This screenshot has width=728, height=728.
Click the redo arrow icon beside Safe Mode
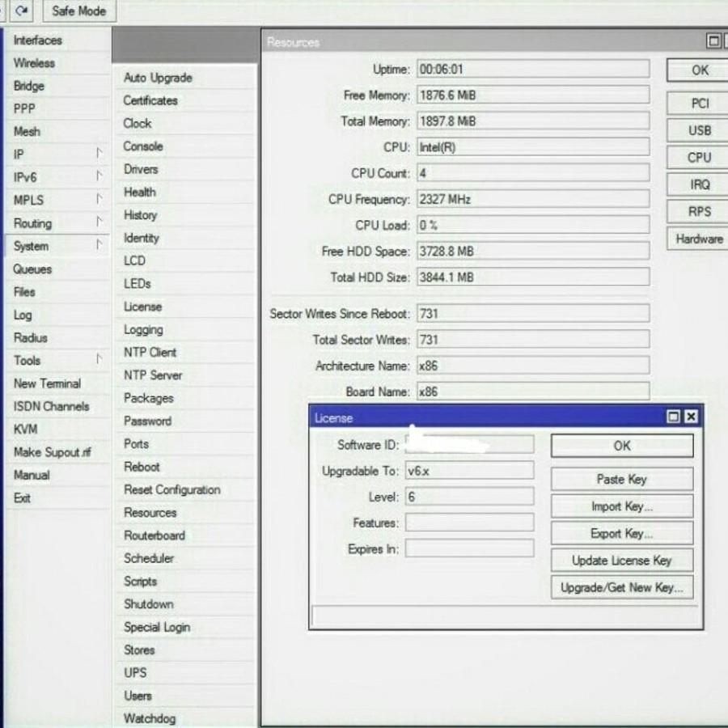click(x=21, y=11)
